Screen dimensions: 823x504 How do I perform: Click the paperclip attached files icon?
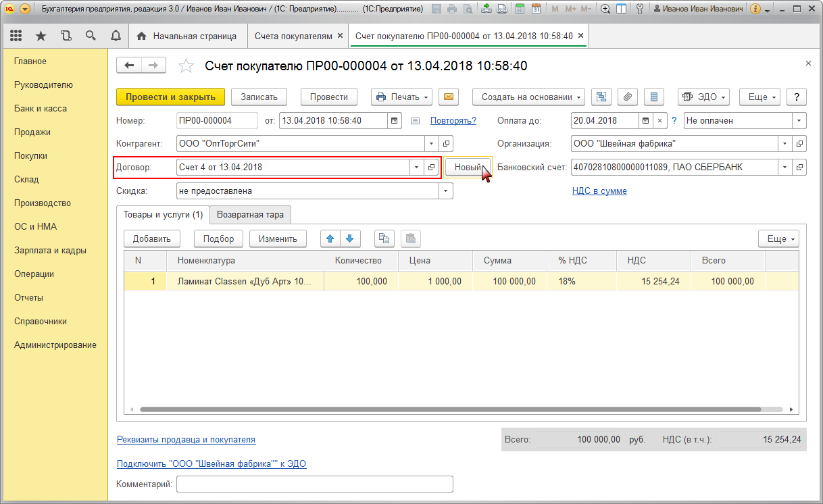[627, 97]
